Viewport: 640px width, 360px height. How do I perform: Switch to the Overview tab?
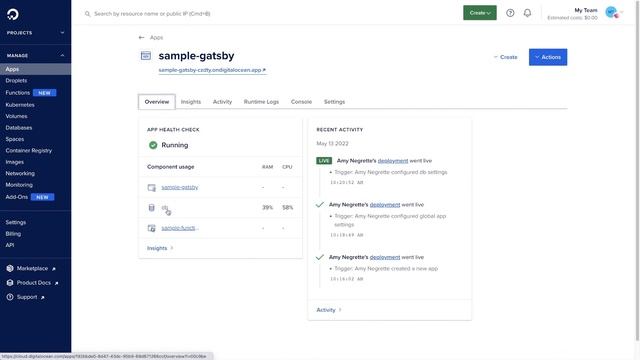157,102
